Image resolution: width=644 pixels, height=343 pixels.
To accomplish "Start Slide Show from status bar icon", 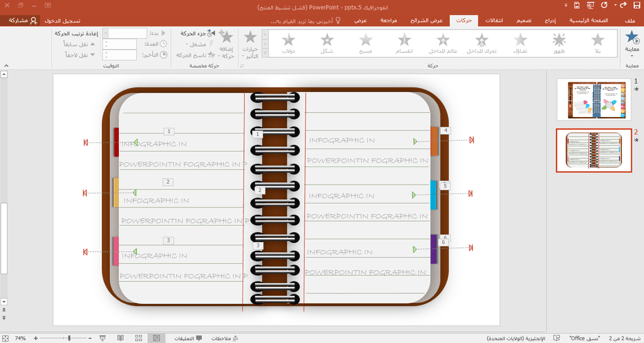I will coord(103,338).
